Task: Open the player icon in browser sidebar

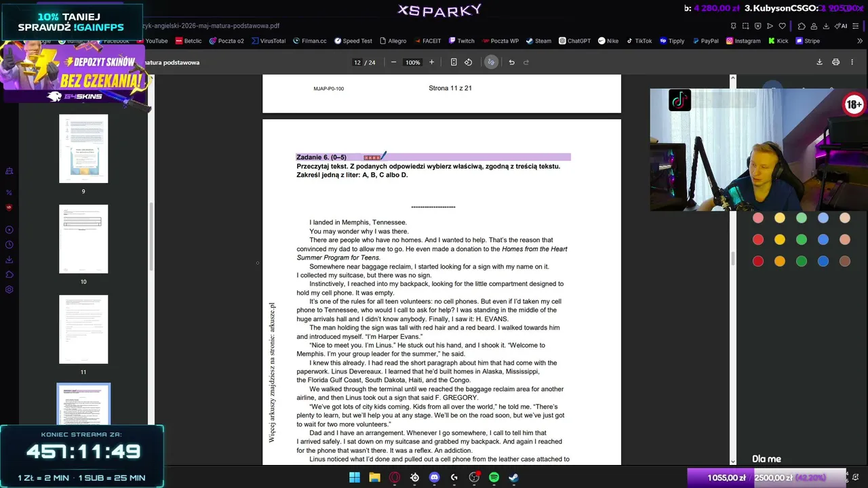Action: (x=9, y=230)
